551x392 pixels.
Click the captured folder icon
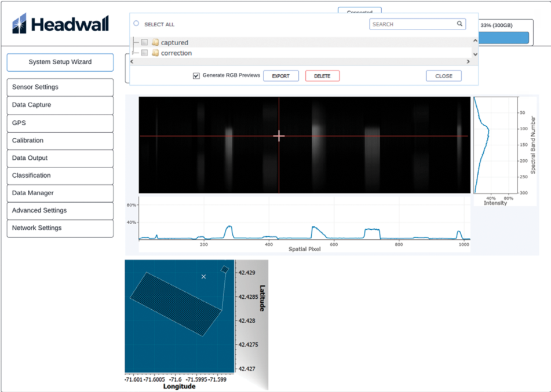pos(155,43)
